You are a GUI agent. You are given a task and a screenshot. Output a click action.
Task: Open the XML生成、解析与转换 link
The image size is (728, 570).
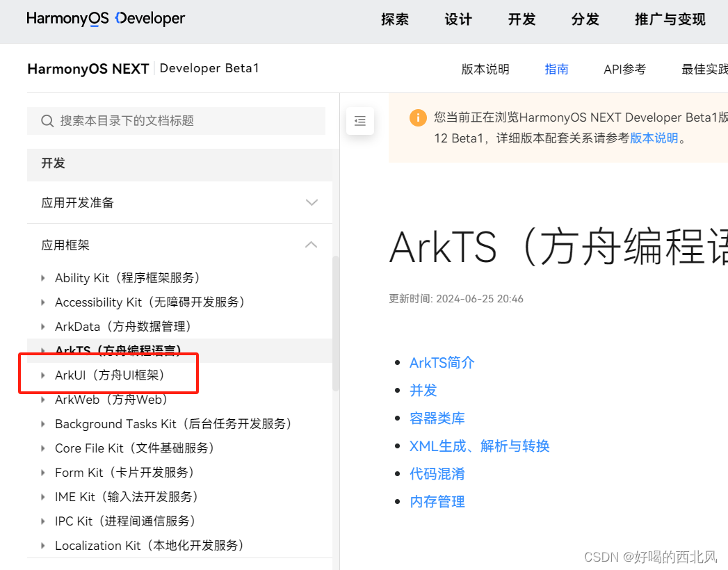[x=480, y=446]
